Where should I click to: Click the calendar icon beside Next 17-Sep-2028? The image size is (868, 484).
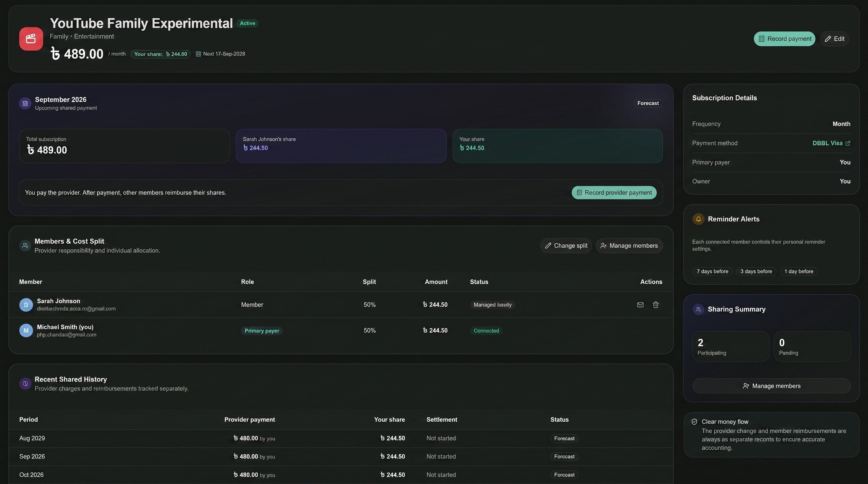tap(198, 54)
